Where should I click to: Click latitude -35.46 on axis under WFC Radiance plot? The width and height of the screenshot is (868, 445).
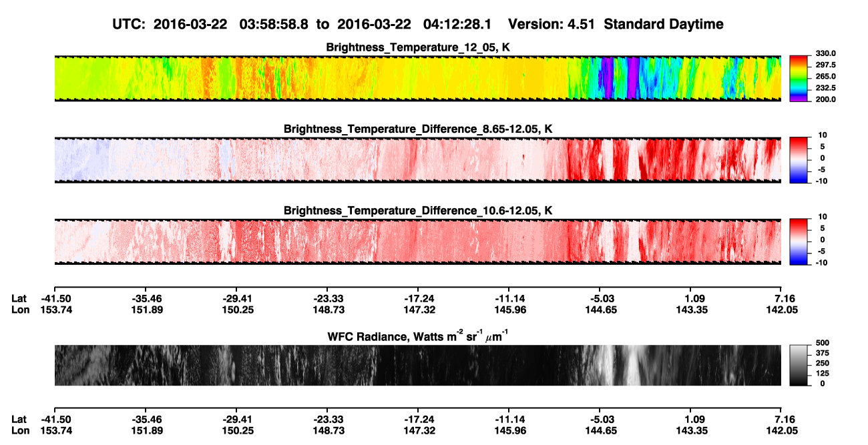pyautogui.click(x=146, y=420)
